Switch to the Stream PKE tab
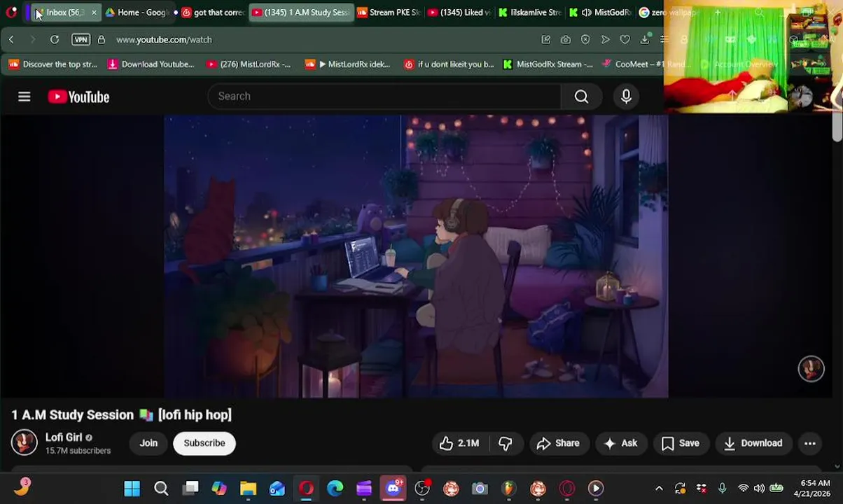843x504 pixels. [x=388, y=13]
